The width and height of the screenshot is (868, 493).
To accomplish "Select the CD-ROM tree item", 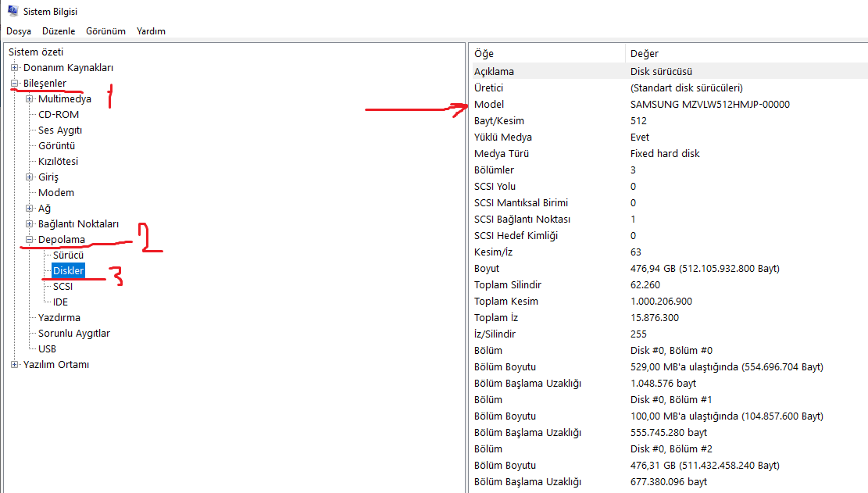I will (59, 115).
